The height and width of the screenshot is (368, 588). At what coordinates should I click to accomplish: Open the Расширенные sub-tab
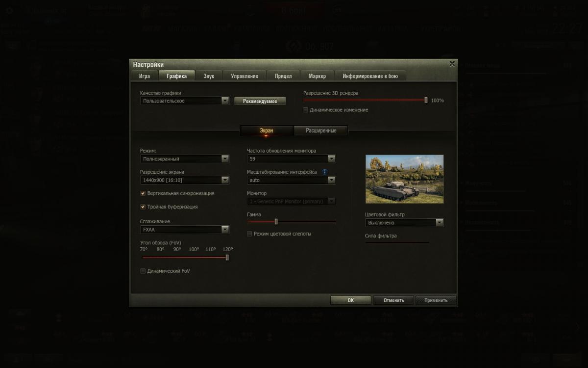pyautogui.click(x=321, y=131)
